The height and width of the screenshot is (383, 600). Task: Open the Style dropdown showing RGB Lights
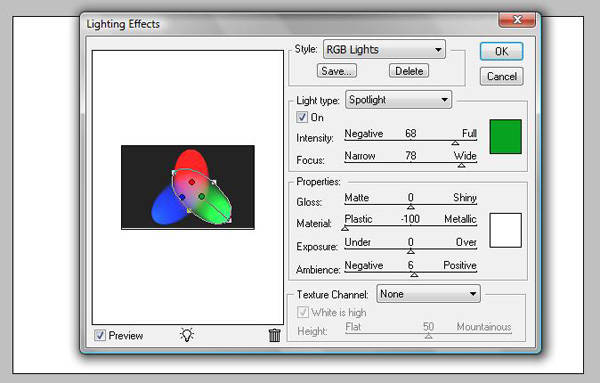pyautogui.click(x=384, y=49)
